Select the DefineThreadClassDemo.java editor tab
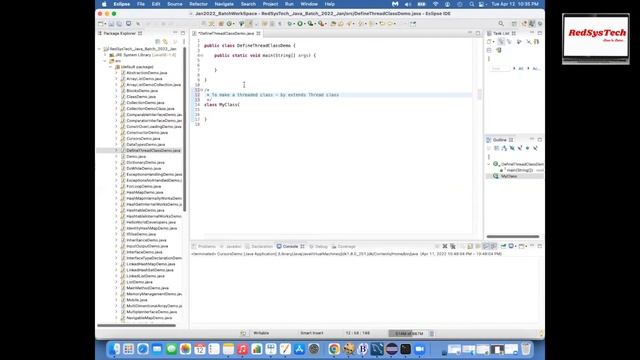Viewport: 640px width, 360px height. (x=226, y=33)
